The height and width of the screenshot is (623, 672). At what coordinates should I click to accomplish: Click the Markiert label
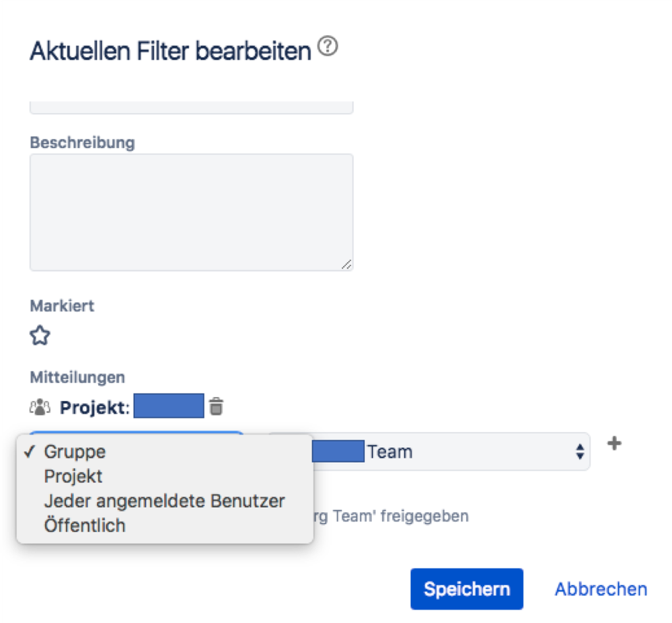(62, 305)
